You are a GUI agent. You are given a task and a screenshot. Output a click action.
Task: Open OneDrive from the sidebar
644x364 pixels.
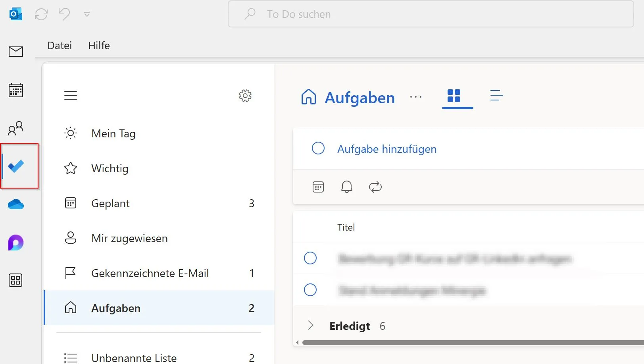click(x=15, y=204)
